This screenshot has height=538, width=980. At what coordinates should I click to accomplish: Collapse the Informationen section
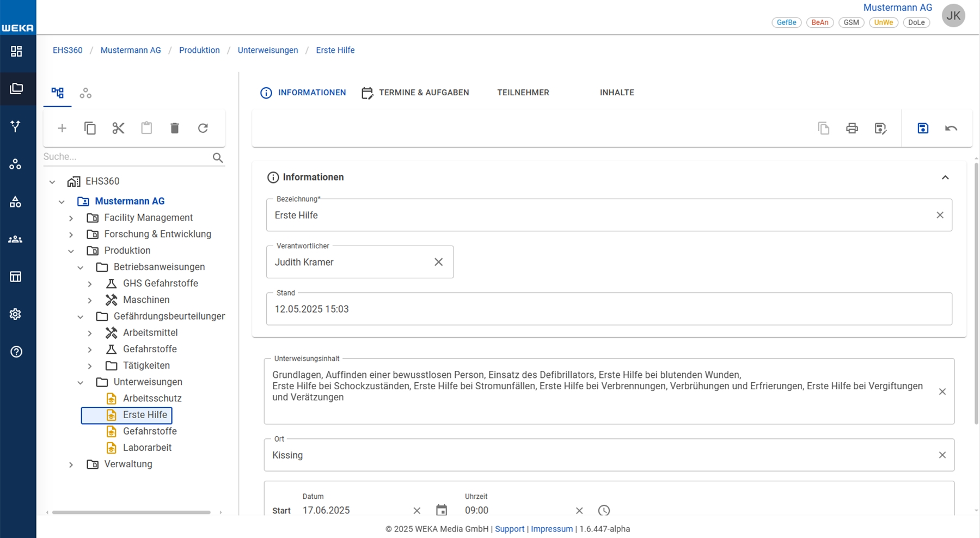pyautogui.click(x=945, y=178)
